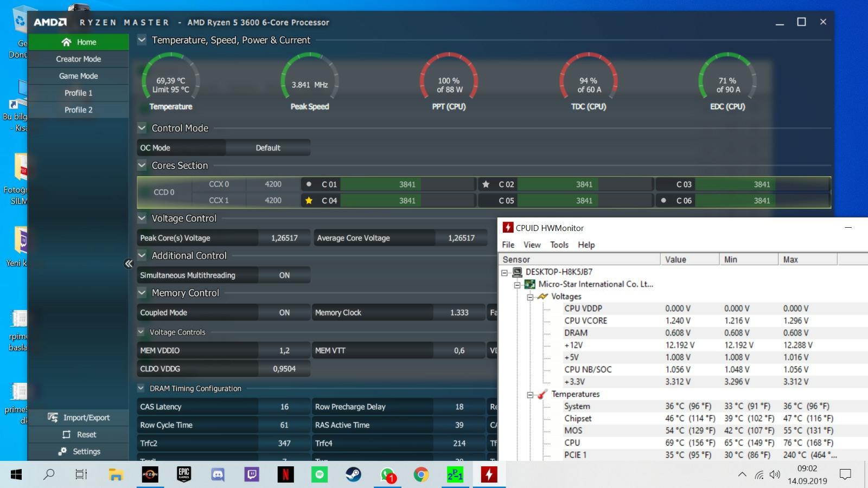The image size is (868, 488).
Task: Collapse the Control Mode section
Action: tap(142, 128)
